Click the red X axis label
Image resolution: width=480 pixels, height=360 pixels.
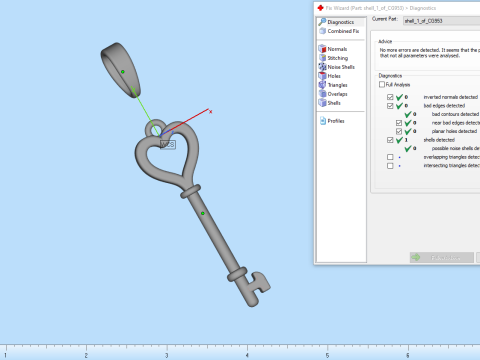(210, 112)
